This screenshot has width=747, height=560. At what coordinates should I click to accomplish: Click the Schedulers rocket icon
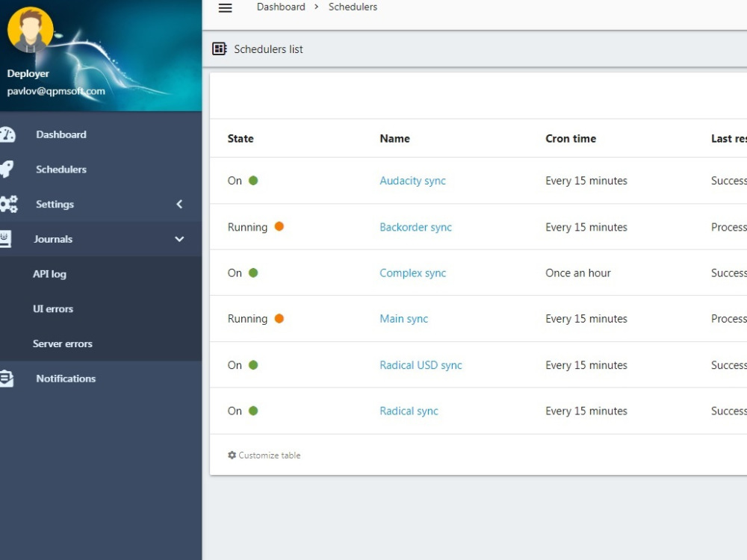point(7,169)
